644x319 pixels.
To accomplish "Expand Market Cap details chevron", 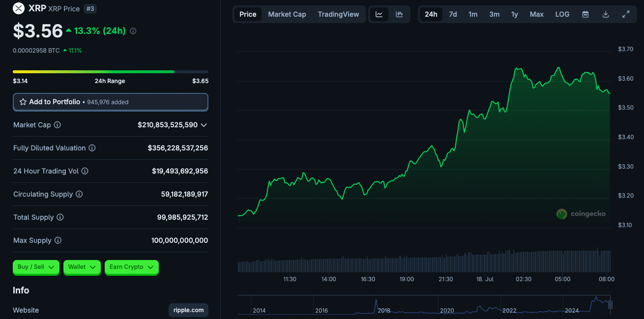I will pos(204,125).
